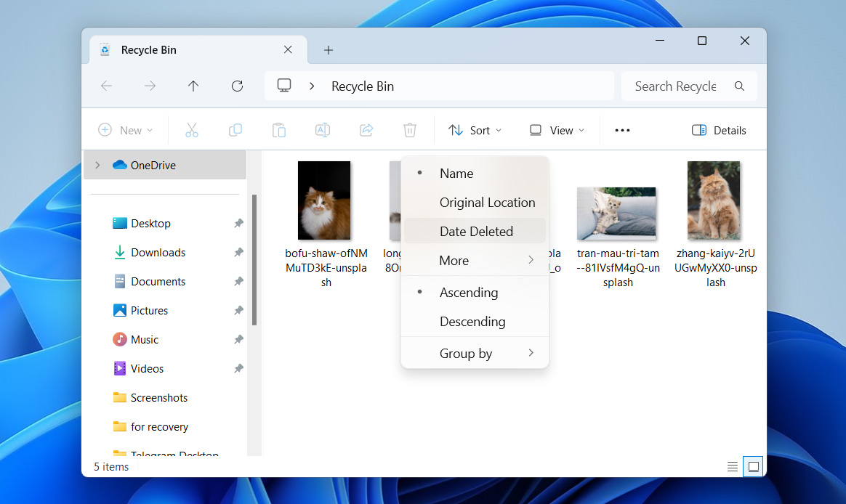Click the sidebar vertical scrollbar

[254, 260]
